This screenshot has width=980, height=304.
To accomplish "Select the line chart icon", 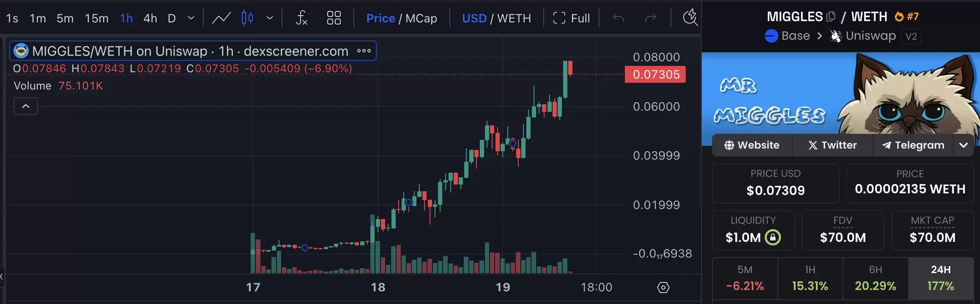I will (x=221, y=18).
